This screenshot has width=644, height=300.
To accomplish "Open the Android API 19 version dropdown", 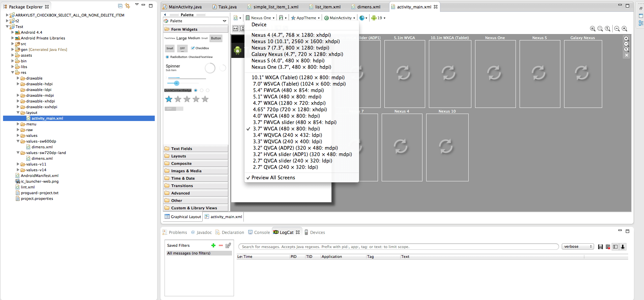I will pyautogui.click(x=378, y=18).
